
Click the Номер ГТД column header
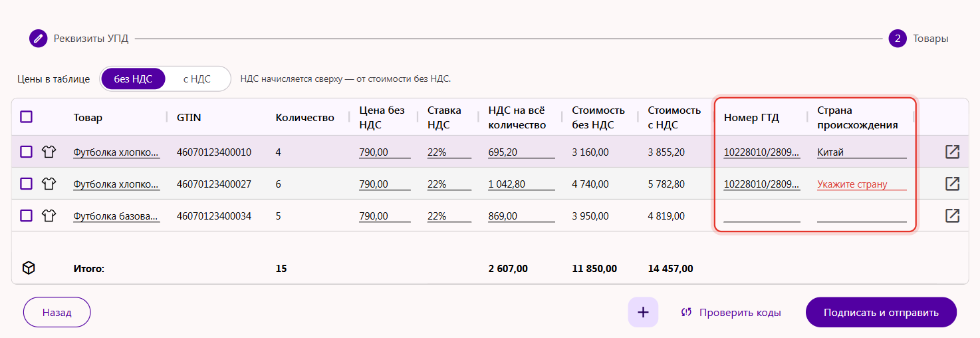[751, 118]
